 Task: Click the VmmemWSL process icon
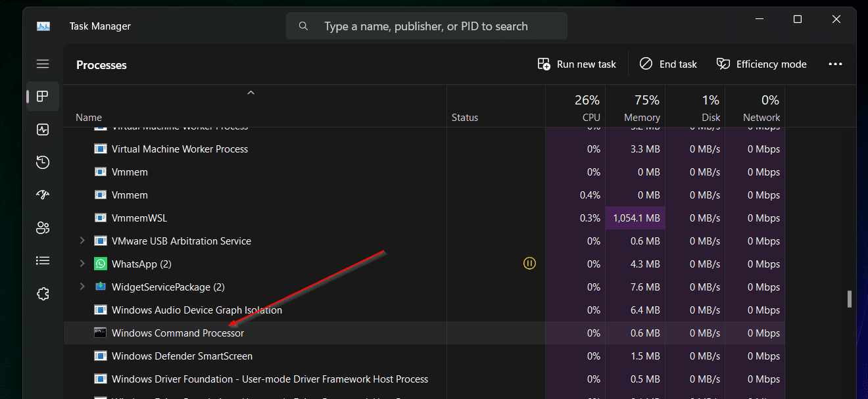[x=101, y=218]
